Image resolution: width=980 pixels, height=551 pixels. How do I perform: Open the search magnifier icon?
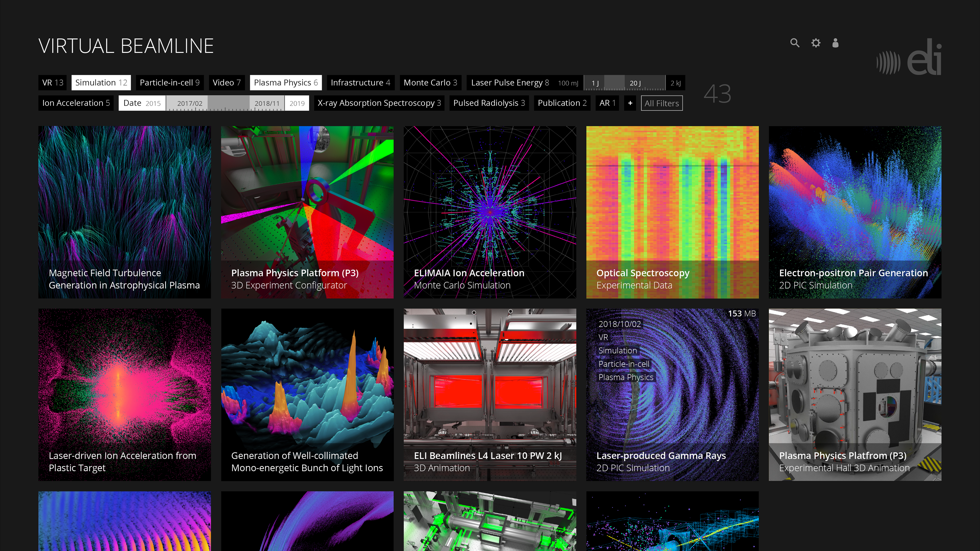point(795,43)
